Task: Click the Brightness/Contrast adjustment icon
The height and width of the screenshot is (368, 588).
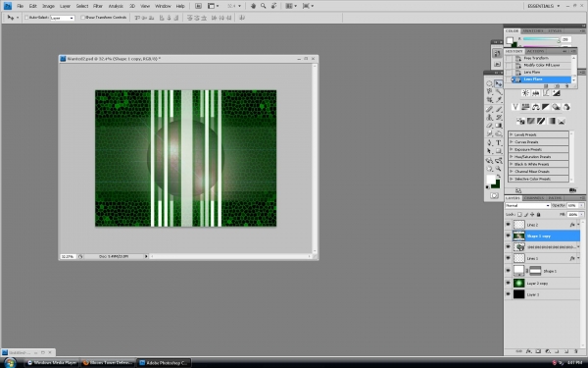Action: coord(525,93)
